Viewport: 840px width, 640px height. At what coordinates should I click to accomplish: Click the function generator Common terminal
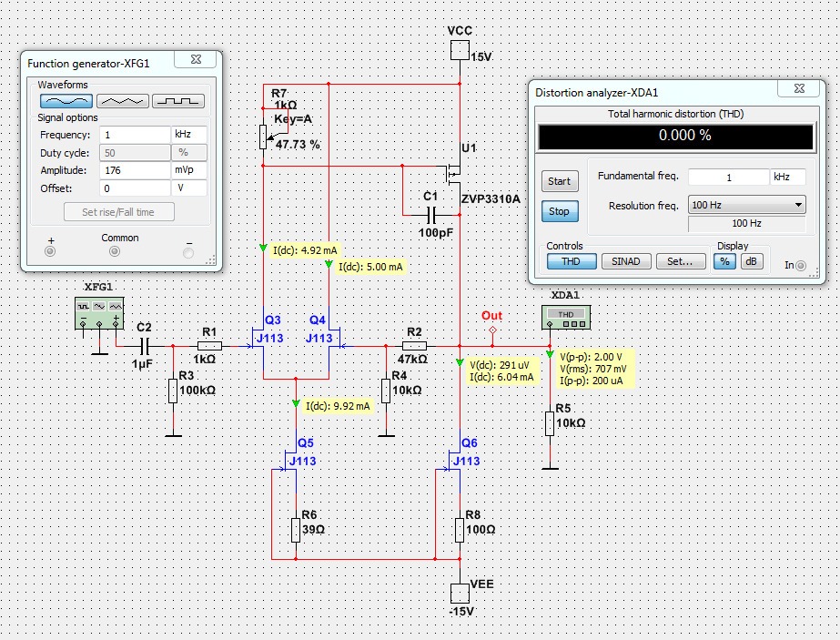point(115,251)
